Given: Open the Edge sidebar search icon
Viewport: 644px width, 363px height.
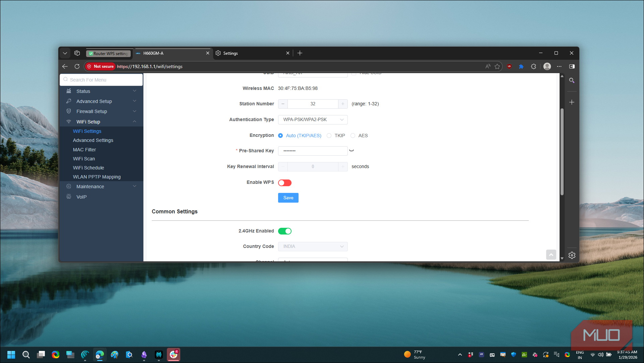Looking at the screenshot, I should click(x=572, y=81).
